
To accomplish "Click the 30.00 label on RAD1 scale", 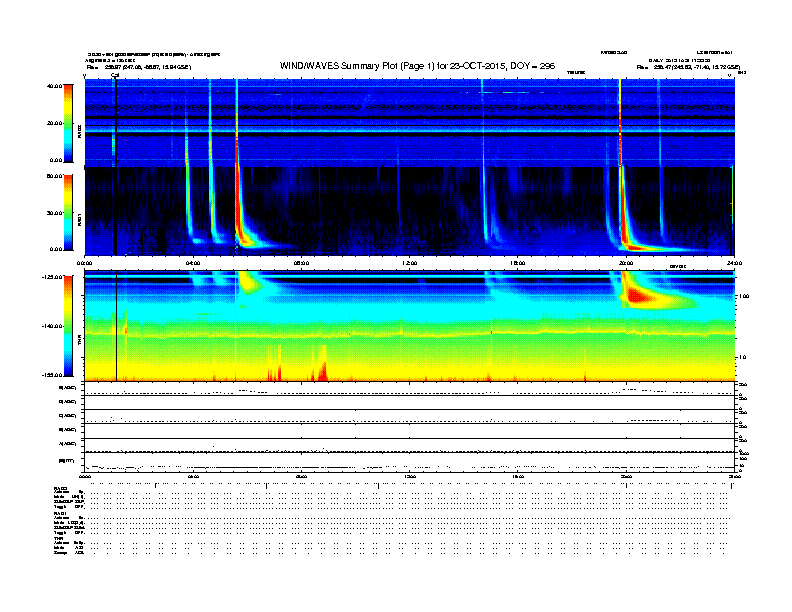I will click(x=54, y=213).
